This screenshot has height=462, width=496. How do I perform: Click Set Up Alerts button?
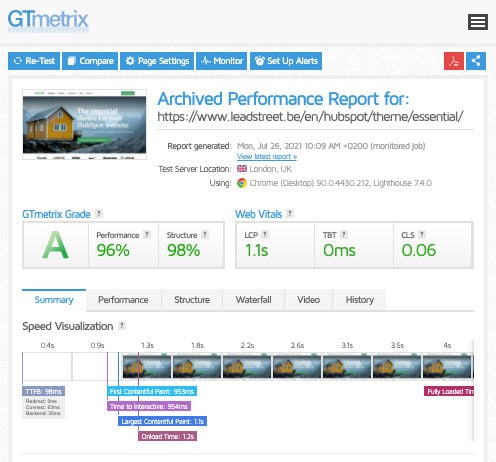286,61
